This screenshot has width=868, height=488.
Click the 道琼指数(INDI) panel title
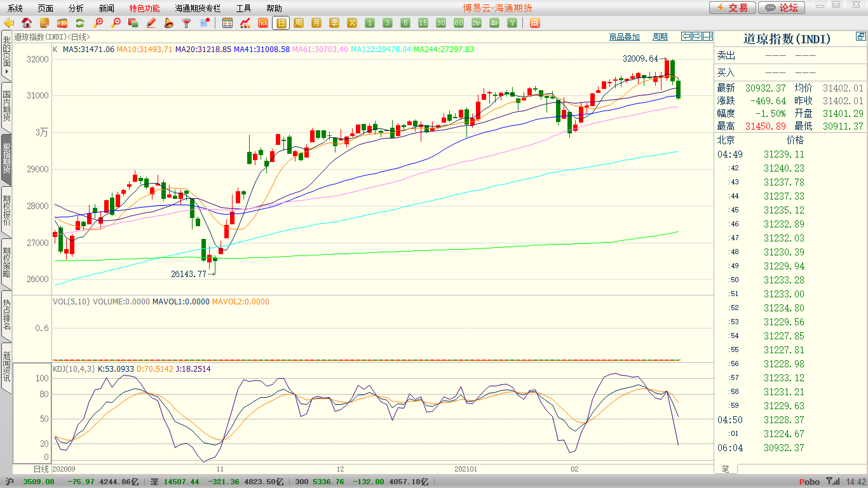click(x=786, y=38)
